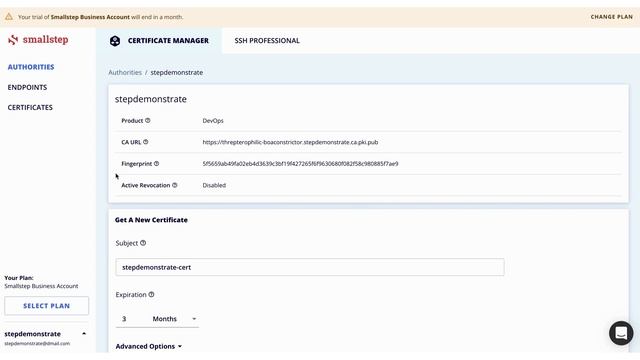Viewport: 640px width, 360px height.
Task: Click the Select Plan button
Action: pyautogui.click(x=47, y=306)
